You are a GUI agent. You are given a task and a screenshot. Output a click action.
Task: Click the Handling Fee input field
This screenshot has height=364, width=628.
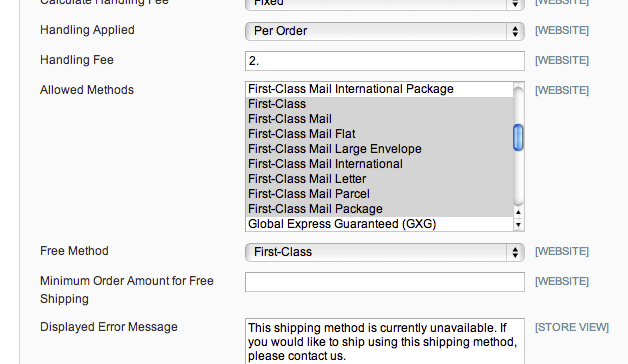click(x=384, y=61)
